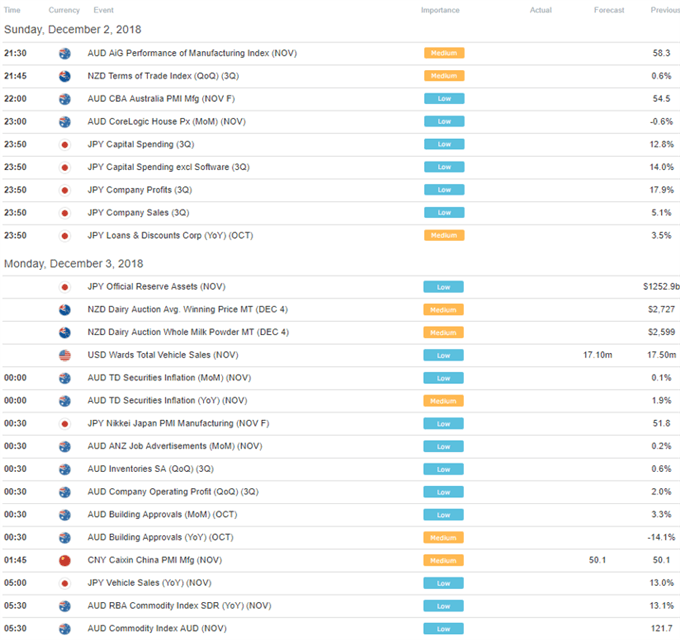This screenshot has width=680, height=640.
Task: Click the 50.1 forecast value for Caixin PMI
Action: [598, 560]
